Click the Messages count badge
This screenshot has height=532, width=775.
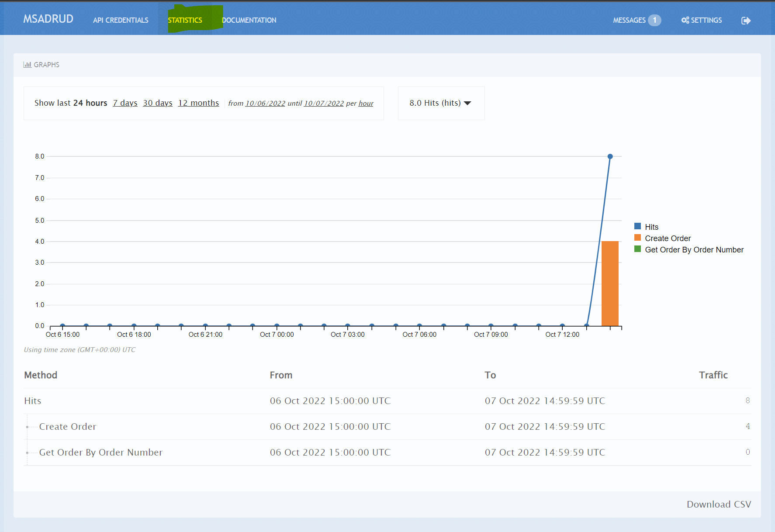coord(654,20)
